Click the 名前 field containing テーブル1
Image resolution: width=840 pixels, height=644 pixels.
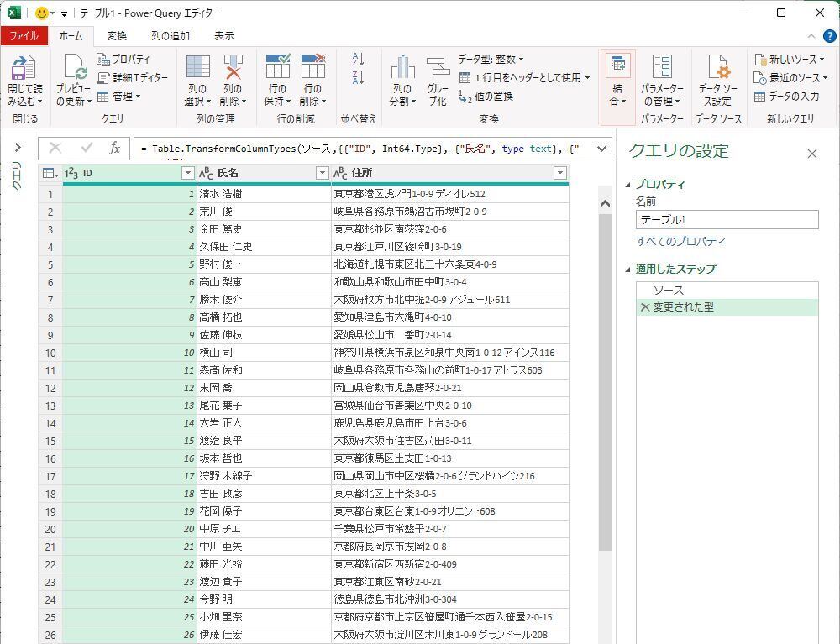point(727,219)
